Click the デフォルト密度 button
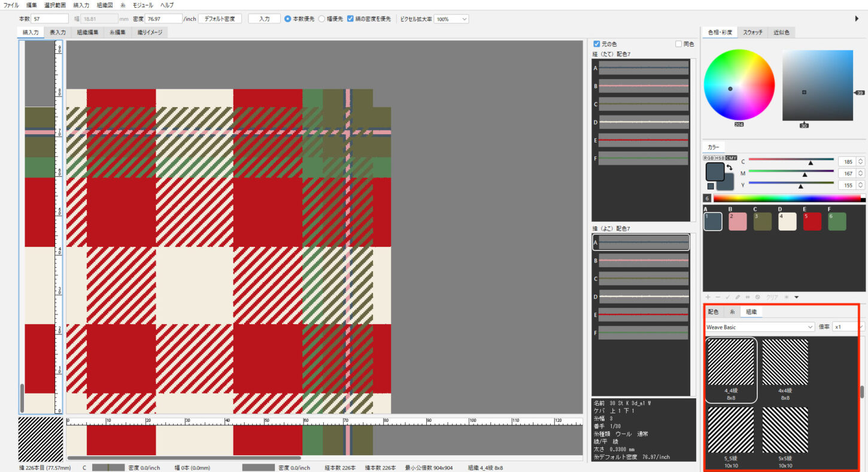The image size is (868, 472). pyautogui.click(x=220, y=19)
